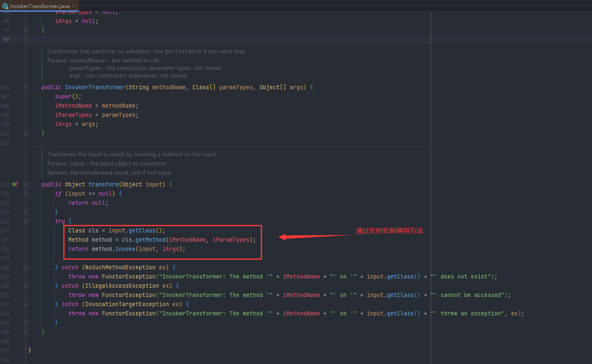The height and width of the screenshot is (364, 592).
Task: Collapse the InvokerTransformer constructor at line 106
Action: tap(26, 87)
